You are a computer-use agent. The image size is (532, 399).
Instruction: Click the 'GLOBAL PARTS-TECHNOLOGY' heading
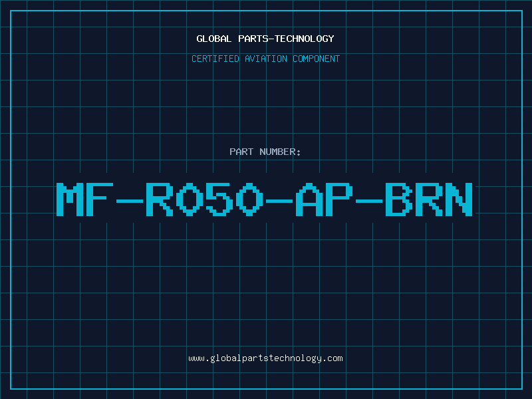pos(265,39)
